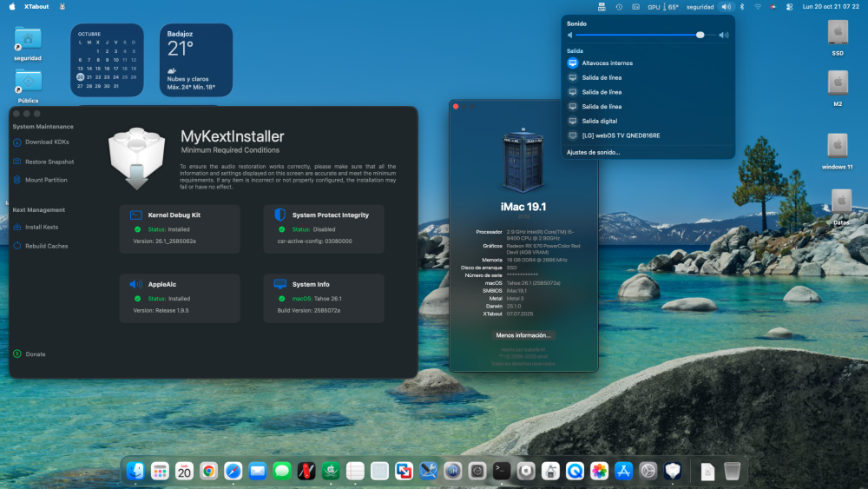Viewport: 868px width, 489px height.
Task: Click the GPU temperature menu bar item
Action: point(663,7)
